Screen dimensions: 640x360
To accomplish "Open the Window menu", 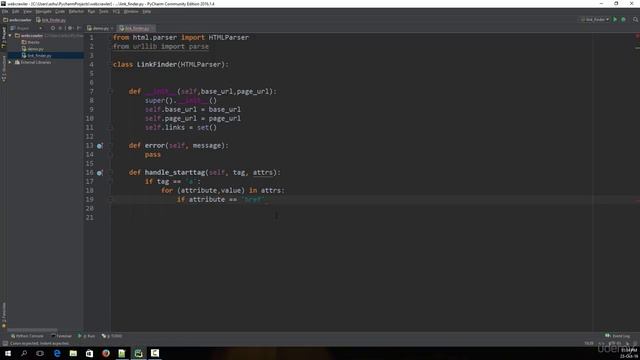I will pyautogui.click(x=131, y=11).
